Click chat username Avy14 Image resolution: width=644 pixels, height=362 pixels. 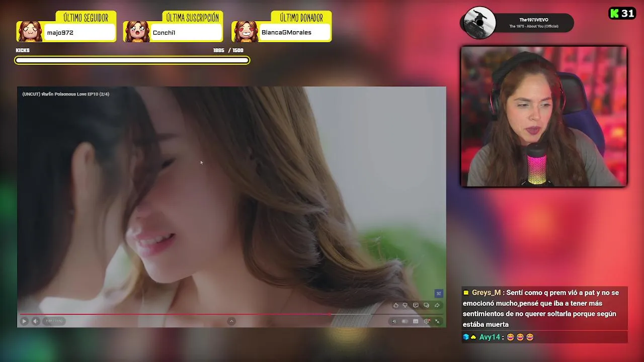tap(490, 337)
